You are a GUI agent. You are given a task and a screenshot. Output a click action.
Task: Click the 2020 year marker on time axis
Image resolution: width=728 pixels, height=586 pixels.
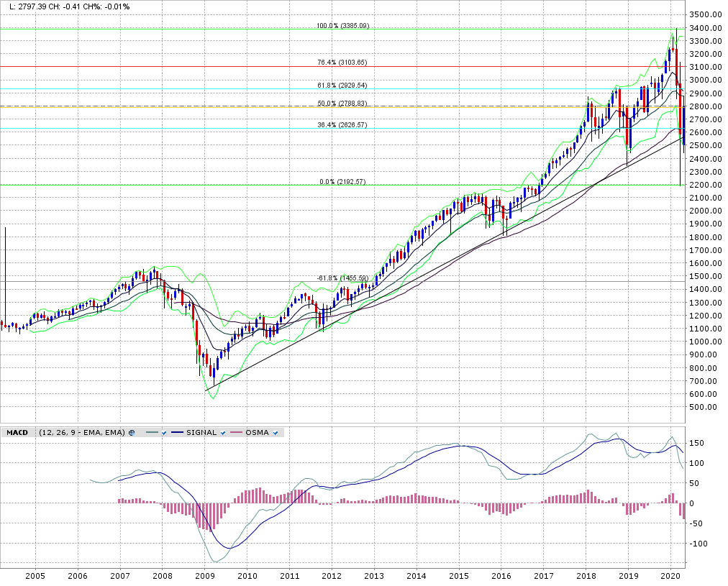click(x=670, y=577)
